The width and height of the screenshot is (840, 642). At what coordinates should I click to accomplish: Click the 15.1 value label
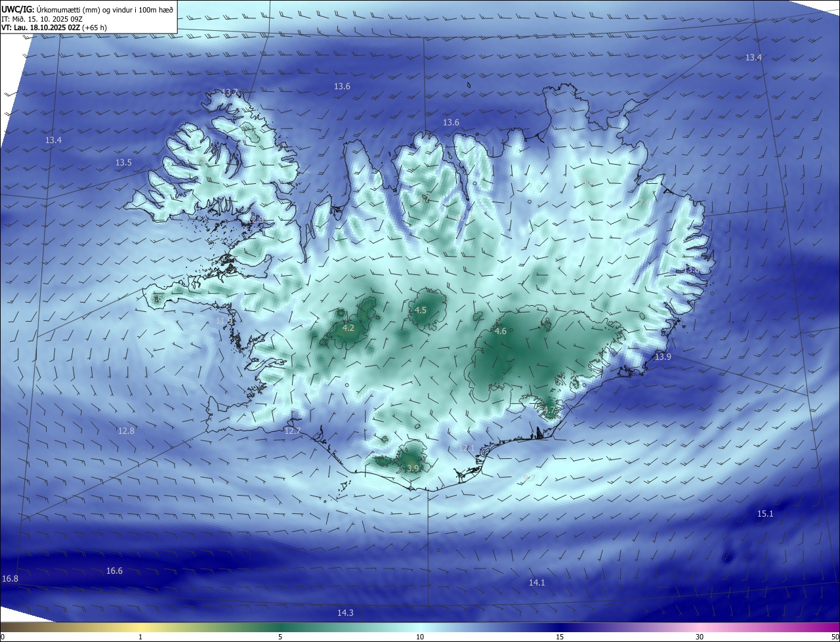point(765,513)
